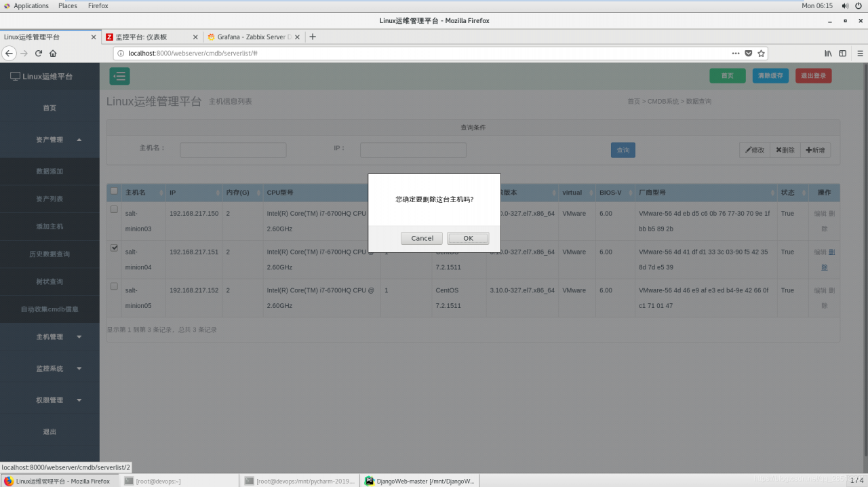Sort table by virtual column
Viewport: 868px width, 487px height.
click(x=577, y=193)
